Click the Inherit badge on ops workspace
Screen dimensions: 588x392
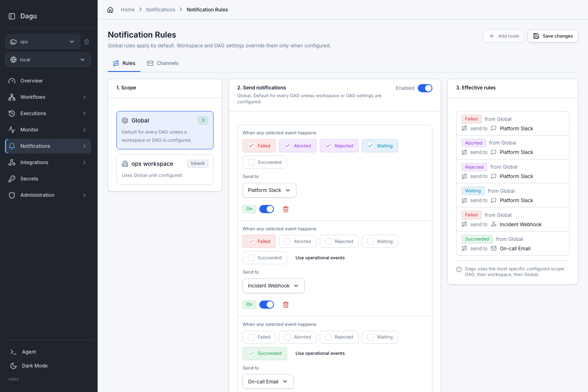pyautogui.click(x=198, y=164)
